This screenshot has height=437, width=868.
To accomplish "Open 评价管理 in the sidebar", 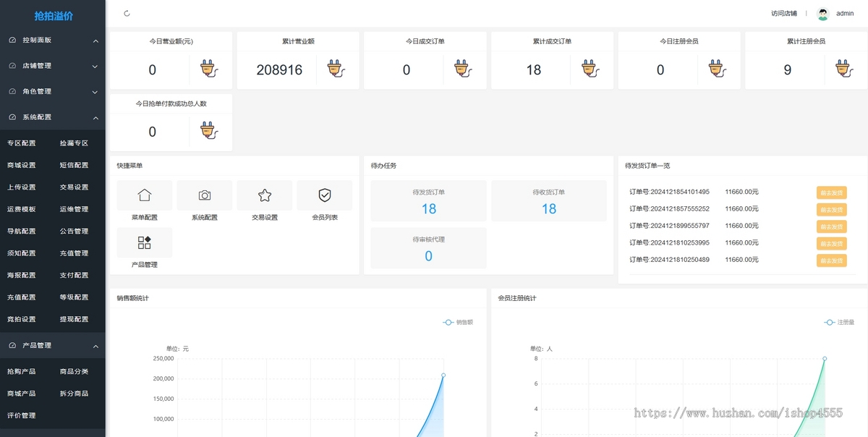I will click(22, 416).
